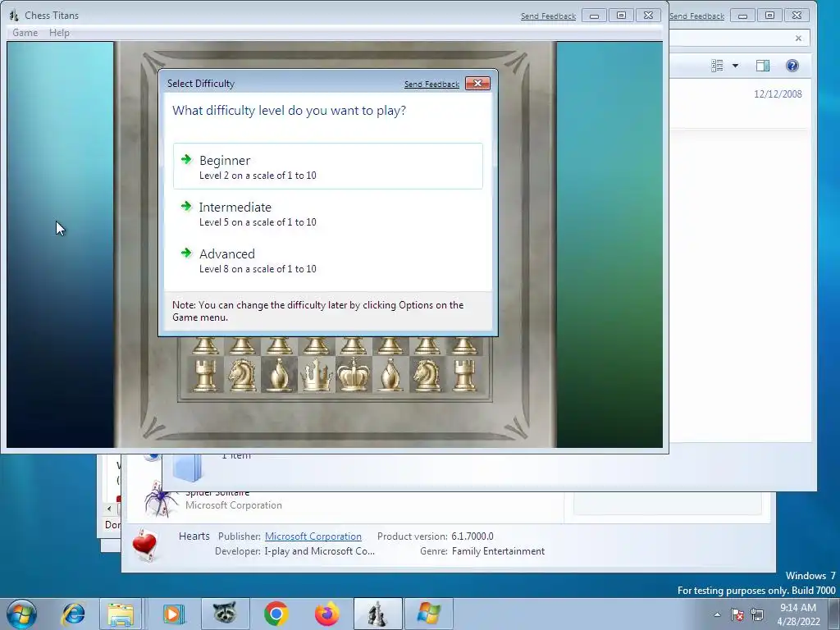Click the Family Entertainment genre value
Image resolution: width=840 pixels, height=630 pixels.
pos(498,551)
